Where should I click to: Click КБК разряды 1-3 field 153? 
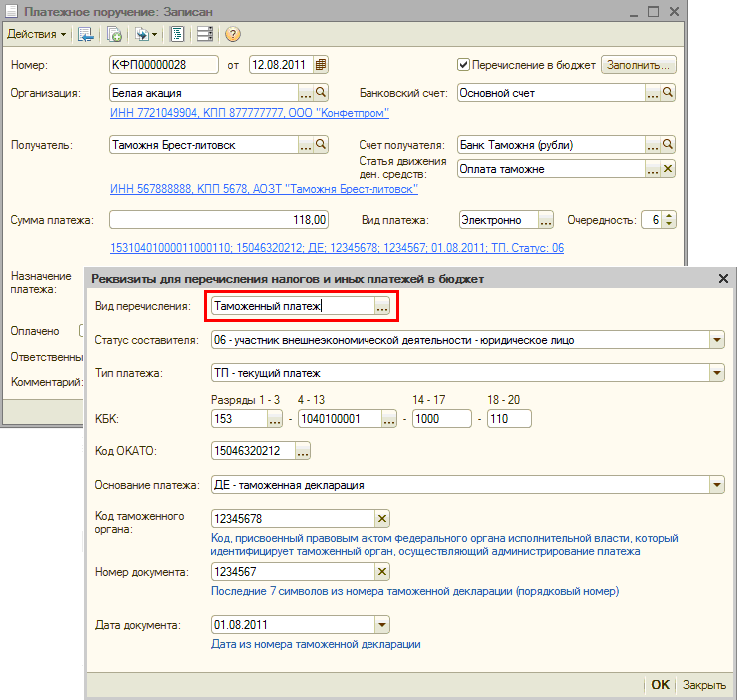tap(240, 418)
